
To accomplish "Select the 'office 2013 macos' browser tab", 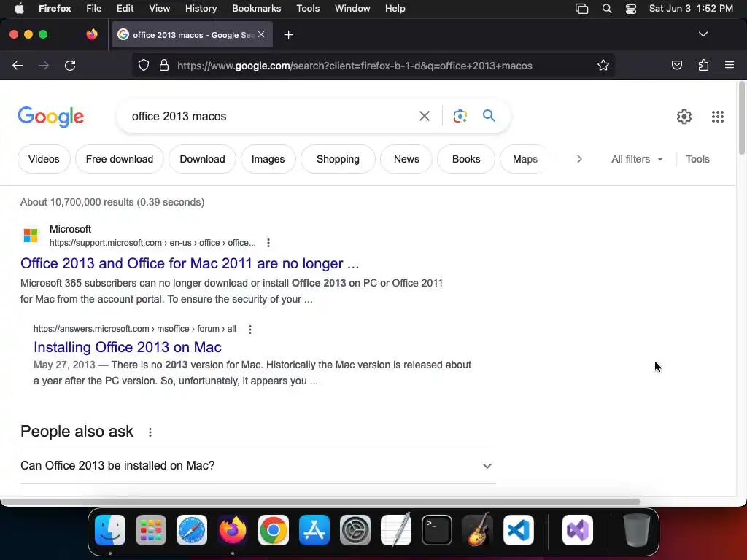I will 192,35.
